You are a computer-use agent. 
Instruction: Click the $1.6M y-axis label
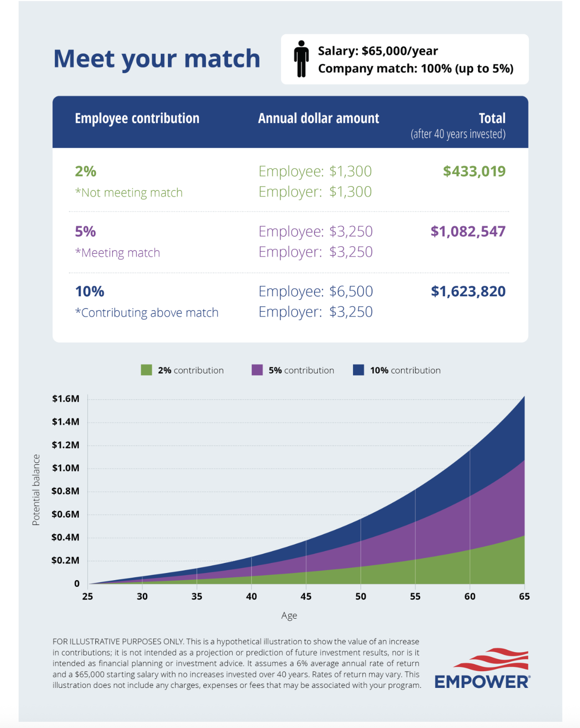coord(66,399)
